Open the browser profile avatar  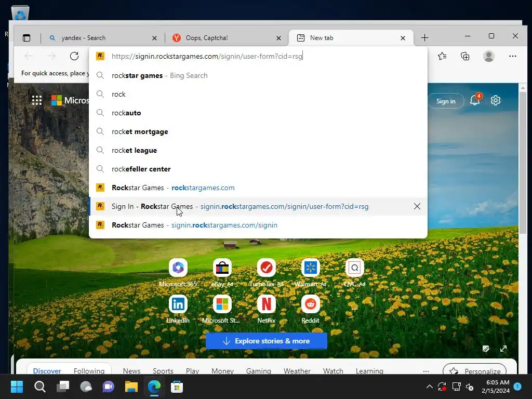tap(488, 56)
